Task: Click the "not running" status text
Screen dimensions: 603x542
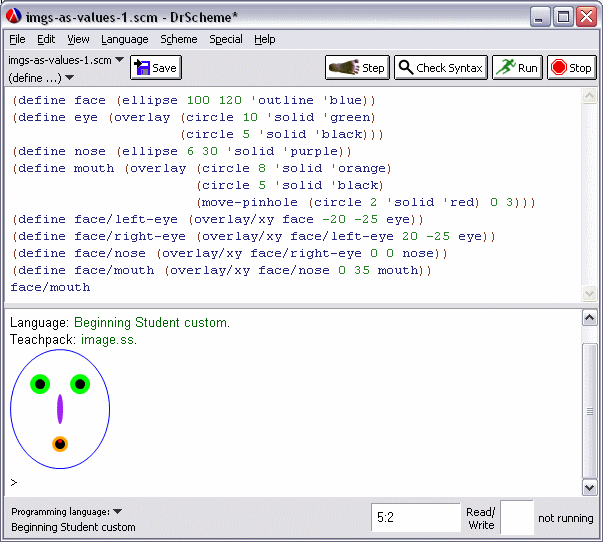Action: pos(565,518)
